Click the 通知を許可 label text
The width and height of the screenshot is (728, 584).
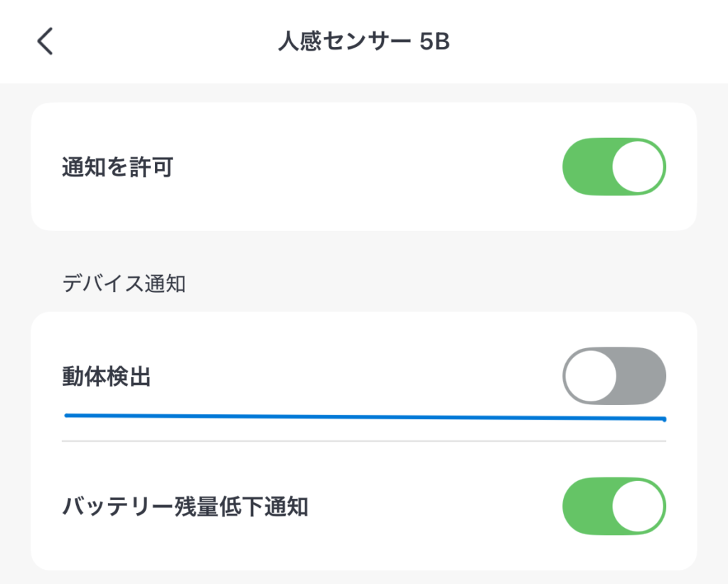click(x=117, y=168)
